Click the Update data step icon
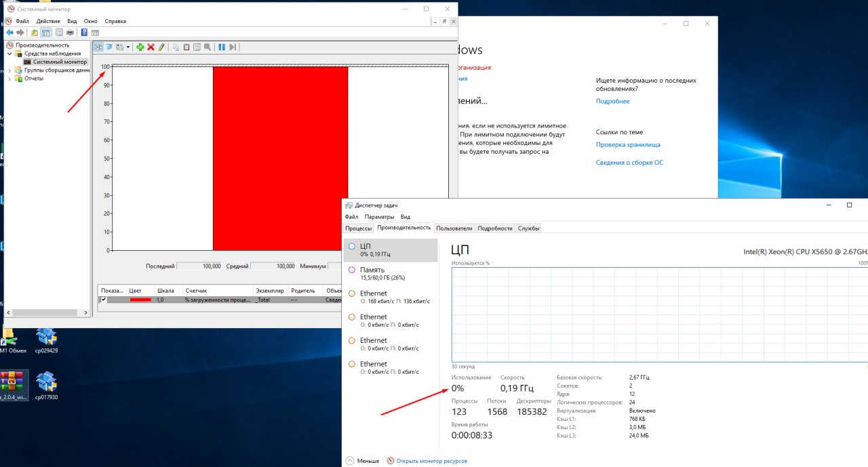Viewport: 868px width, 467px height. coord(233,47)
